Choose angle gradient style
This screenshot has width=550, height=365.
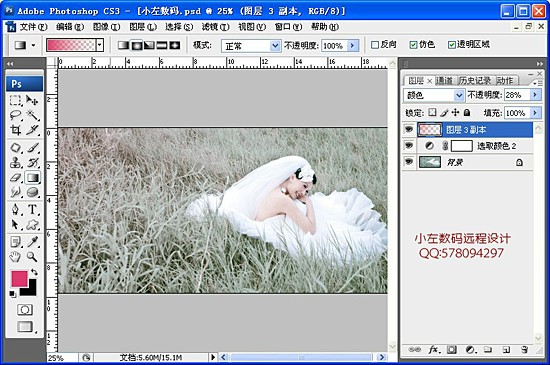pyautogui.click(x=149, y=45)
